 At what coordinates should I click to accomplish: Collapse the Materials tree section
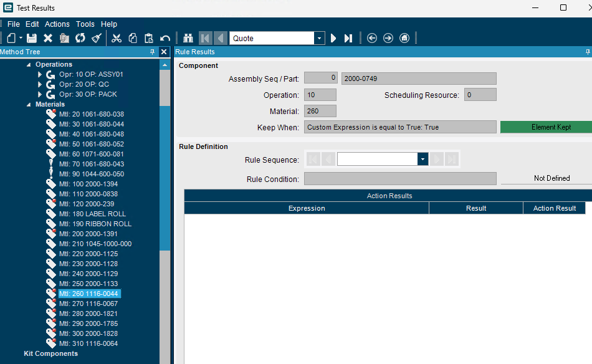click(29, 105)
